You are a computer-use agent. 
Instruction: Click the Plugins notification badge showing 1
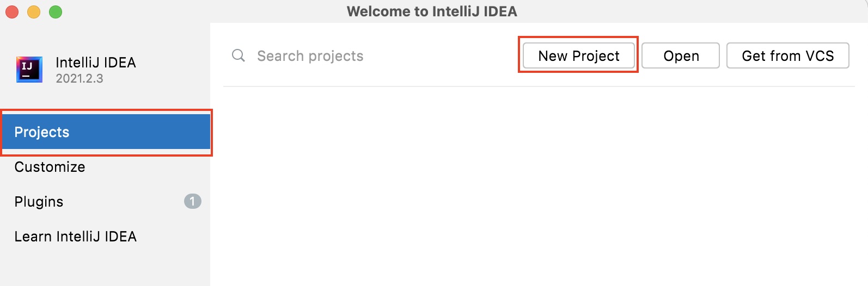(193, 202)
